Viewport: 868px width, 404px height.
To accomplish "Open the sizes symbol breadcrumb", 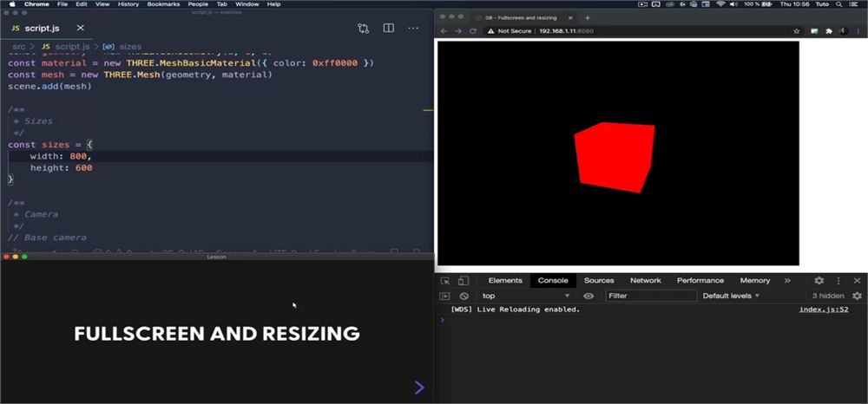I will [123, 47].
